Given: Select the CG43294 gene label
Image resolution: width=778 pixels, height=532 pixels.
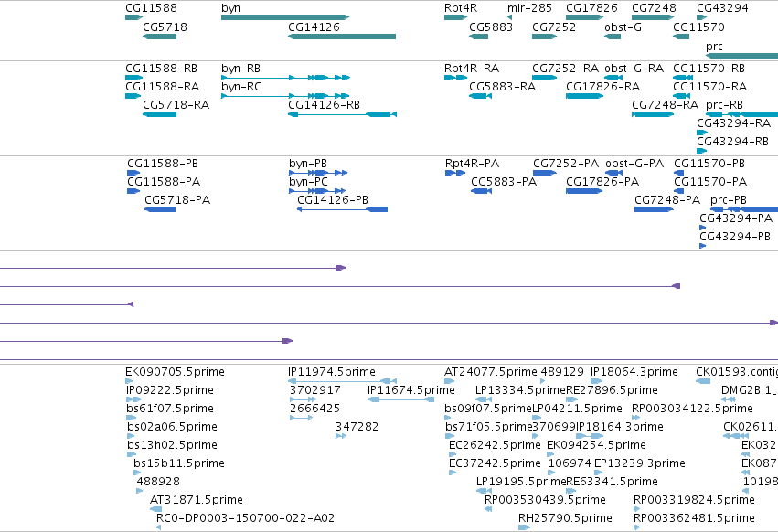Looking at the screenshot, I should [722, 8].
